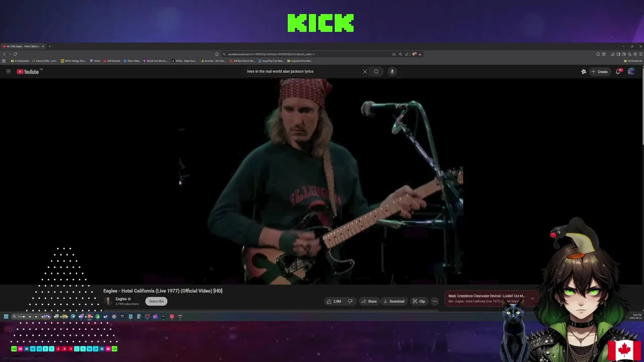The height and width of the screenshot is (362, 644).
Task: Select the Eagles - Hotel California browser tab
Action: (x=23, y=46)
